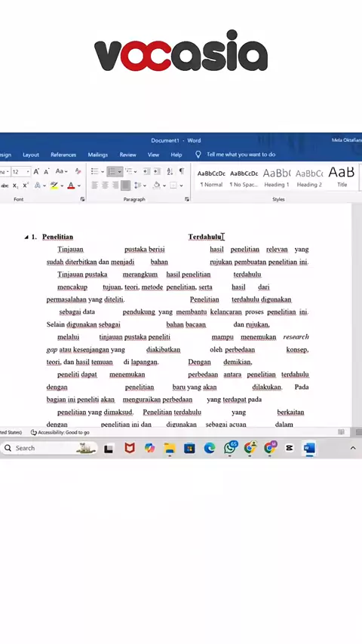This screenshot has height=644, width=362.
Task: Show hidden system tray icons chevron
Action: point(352,448)
